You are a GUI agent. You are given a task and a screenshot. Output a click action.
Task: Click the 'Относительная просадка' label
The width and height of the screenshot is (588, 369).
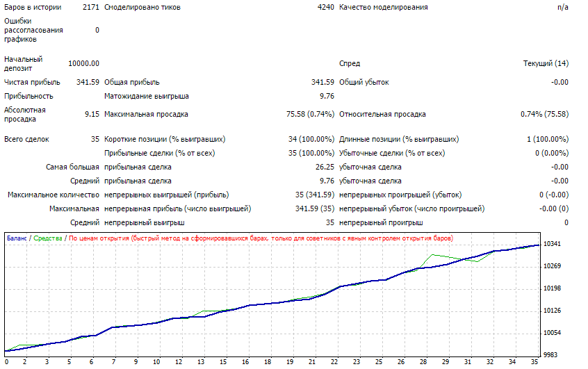click(x=382, y=114)
